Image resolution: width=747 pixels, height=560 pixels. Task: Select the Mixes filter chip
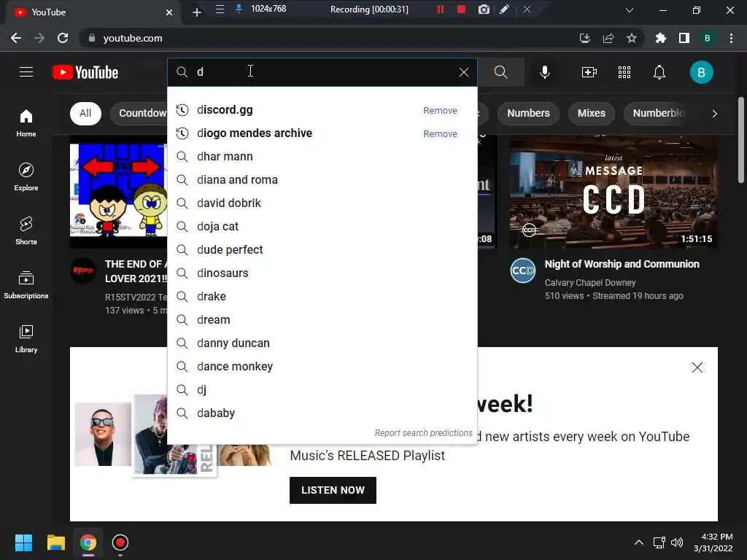click(x=591, y=113)
